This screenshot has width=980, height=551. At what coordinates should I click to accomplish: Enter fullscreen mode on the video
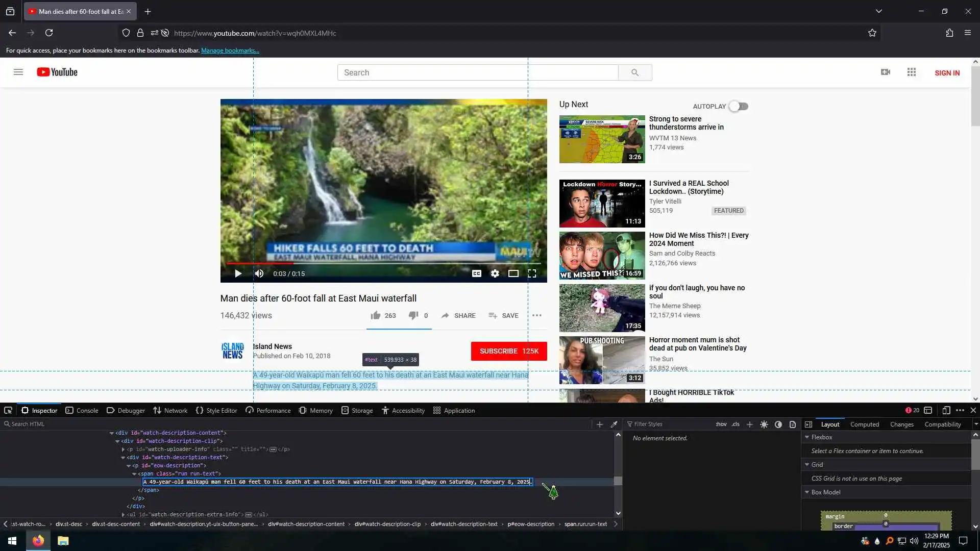click(532, 273)
